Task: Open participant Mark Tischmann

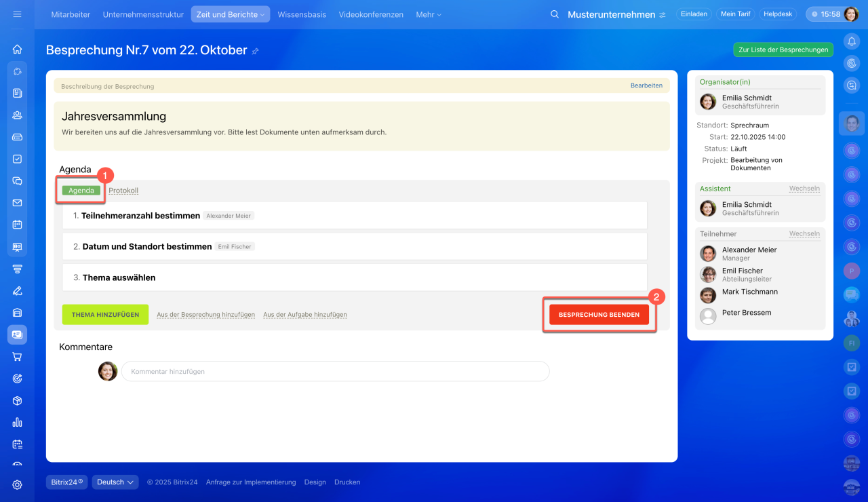Action: (x=750, y=292)
